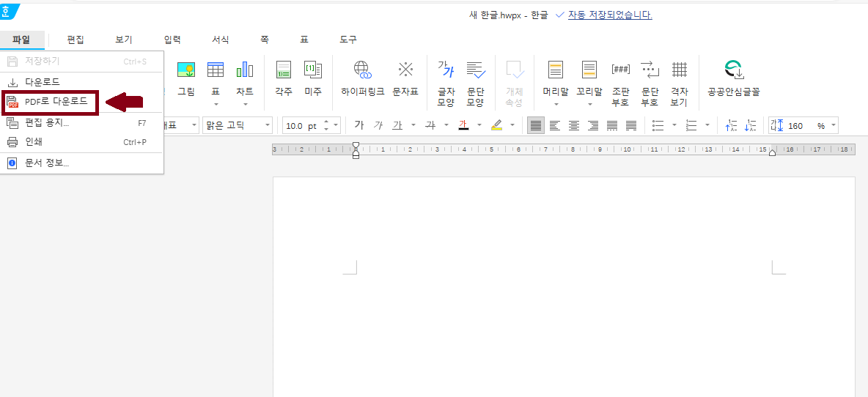
Task: Open the 쪽 menu
Action: [265, 40]
